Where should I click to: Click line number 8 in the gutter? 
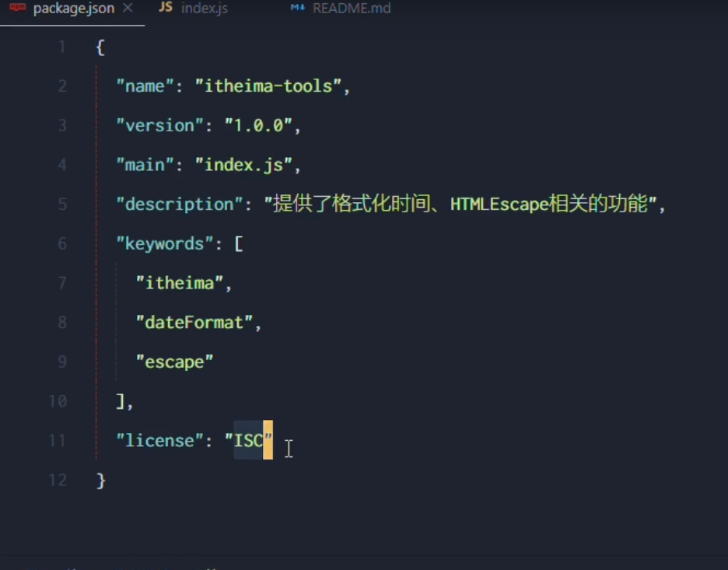(62, 323)
